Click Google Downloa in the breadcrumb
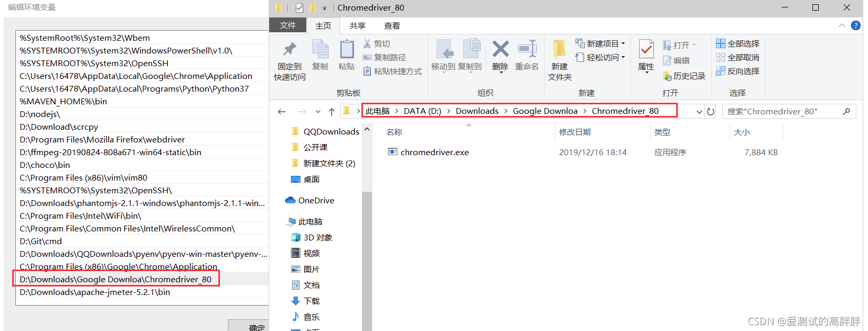 coord(545,111)
